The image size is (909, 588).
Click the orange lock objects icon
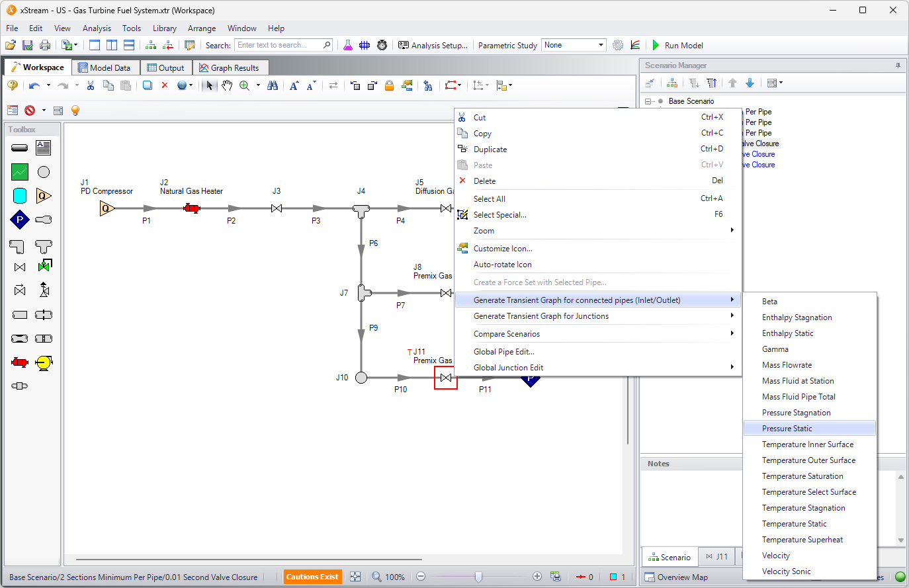pos(390,85)
